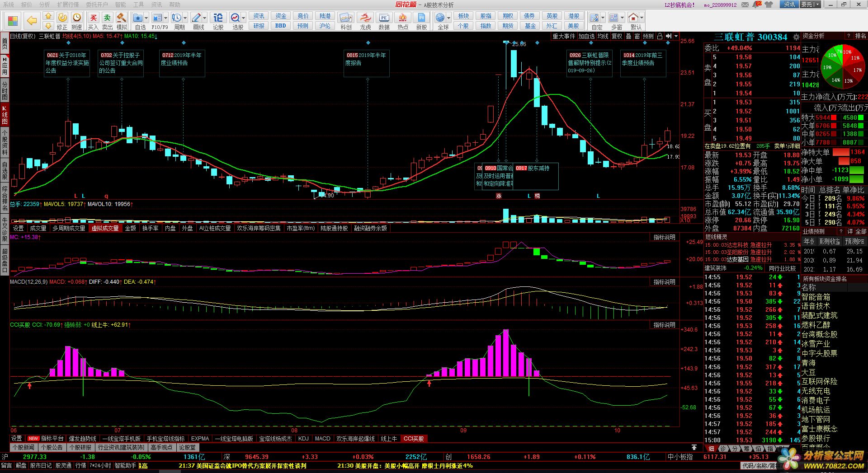Click the BBD toolbar button

click(280, 26)
